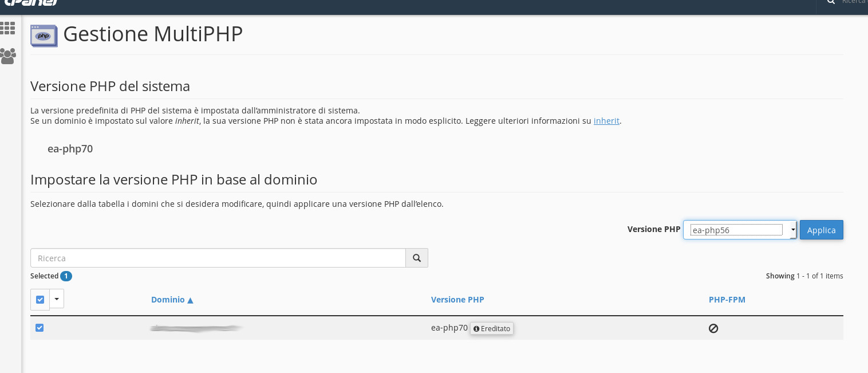This screenshot has width=868, height=373.
Task: Click the Showing 1 - 1 of 1 items text
Action: coord(804,276)
